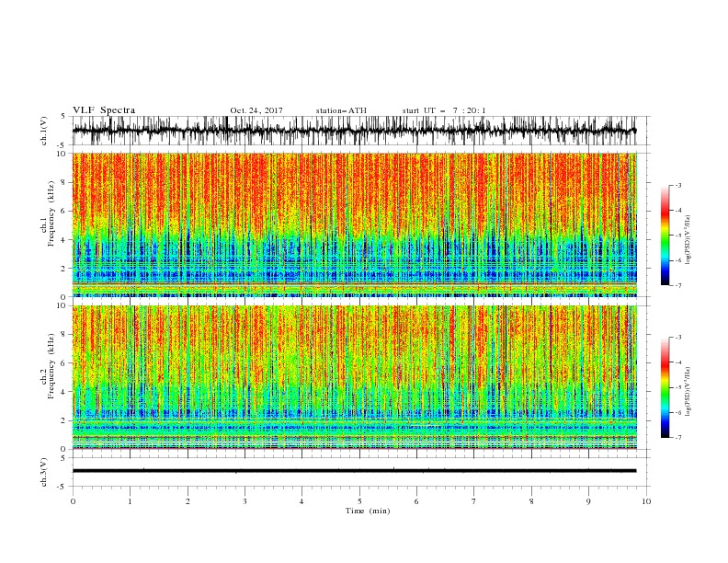
Task: Click the upper PSD color bar
Action: click(x=665, y=235)
